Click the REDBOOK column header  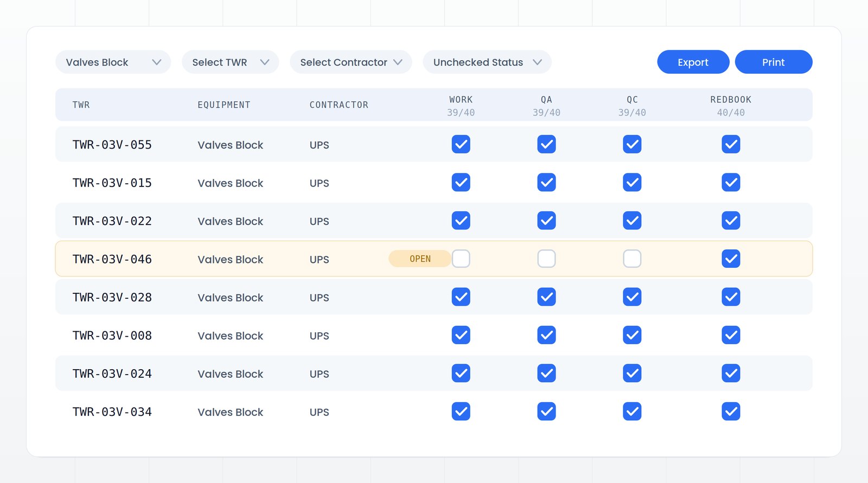click(x=731, y=100)
